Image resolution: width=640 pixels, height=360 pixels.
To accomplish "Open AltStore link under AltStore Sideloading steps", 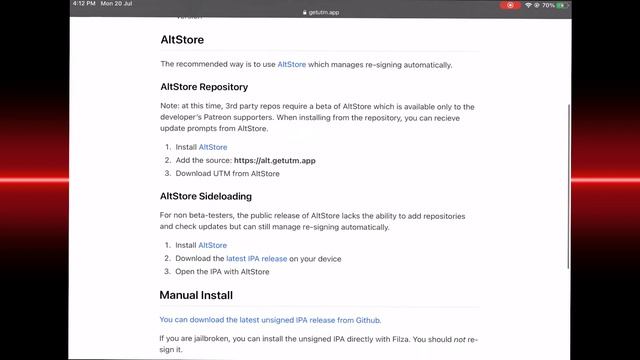I will (x=212, y=245).
